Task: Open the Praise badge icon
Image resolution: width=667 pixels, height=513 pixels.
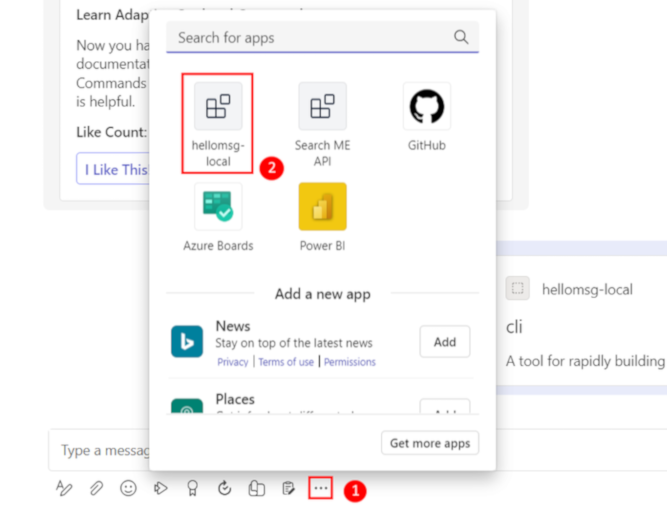Action: click(x=192, y=488)
